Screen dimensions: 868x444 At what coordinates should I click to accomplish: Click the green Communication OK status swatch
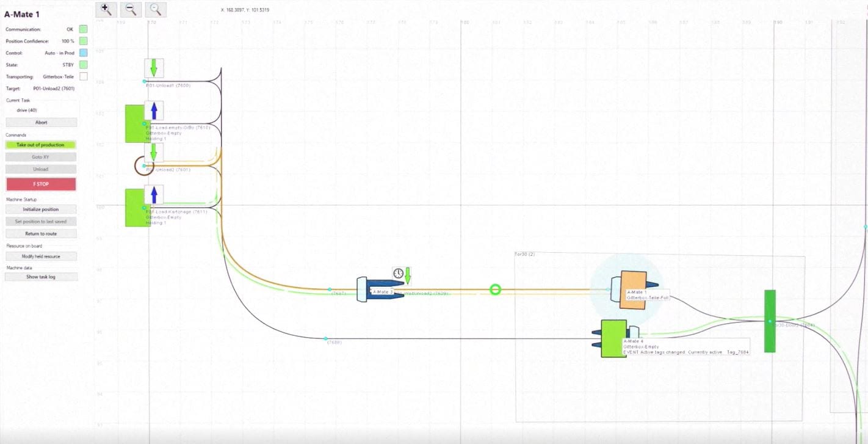[x=83, y=29]
